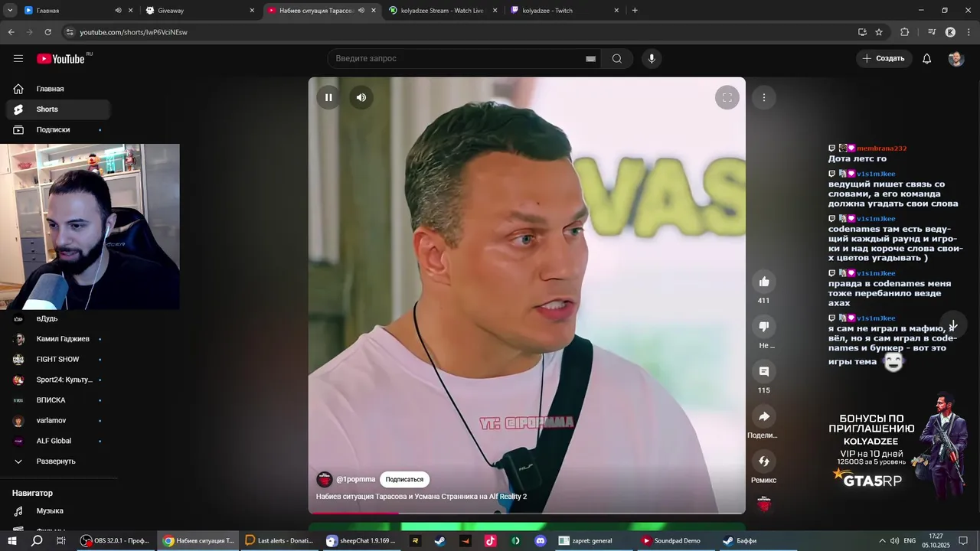Bookmark this page with star

[x=879, y=32]
